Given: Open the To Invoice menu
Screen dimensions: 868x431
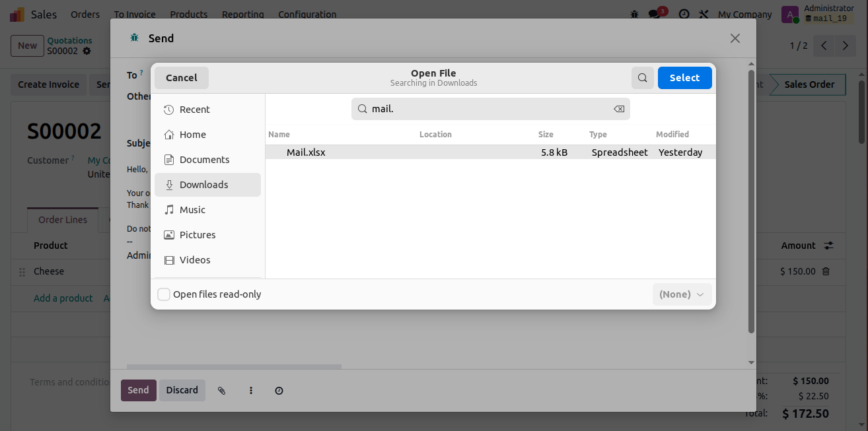Looking at the screenshot, I should tap(135, 14).
